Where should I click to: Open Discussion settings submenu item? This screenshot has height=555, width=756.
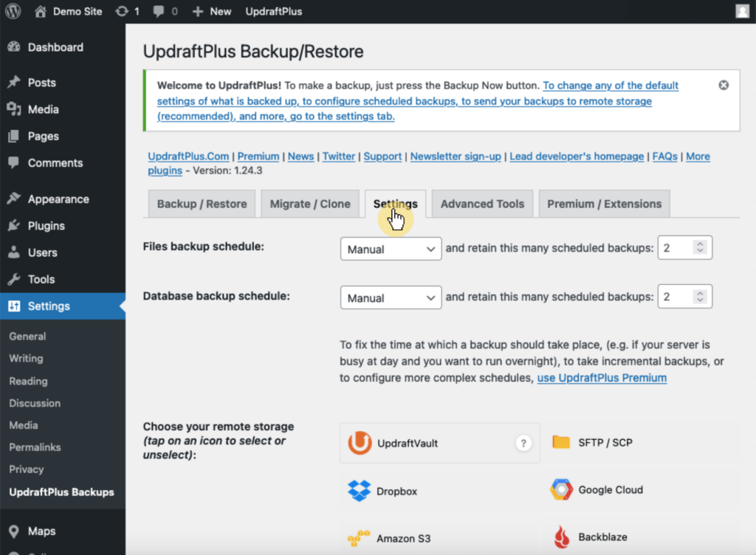pos(35,403)
